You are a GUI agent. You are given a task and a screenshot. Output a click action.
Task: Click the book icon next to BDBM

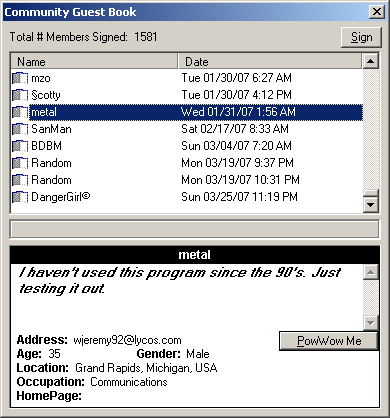(x=20, y=146)
